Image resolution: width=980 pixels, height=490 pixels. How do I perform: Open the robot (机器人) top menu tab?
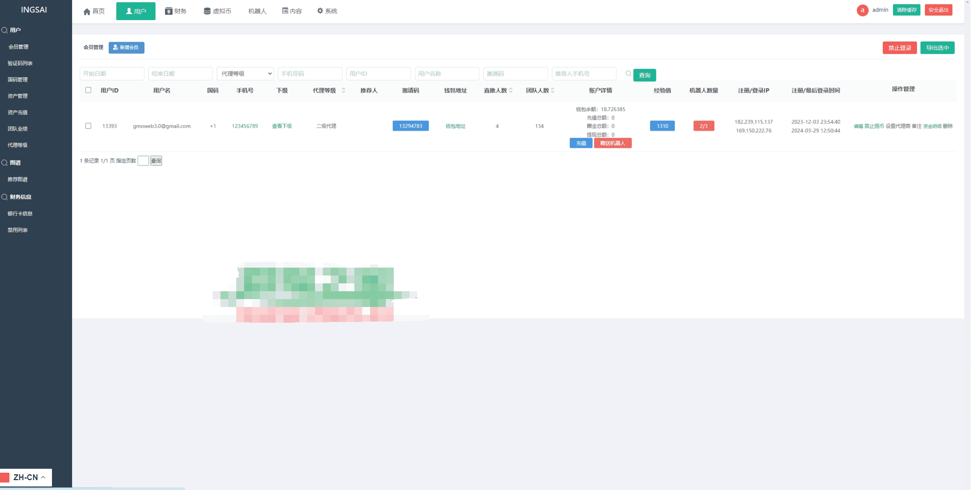pos(257,11)
